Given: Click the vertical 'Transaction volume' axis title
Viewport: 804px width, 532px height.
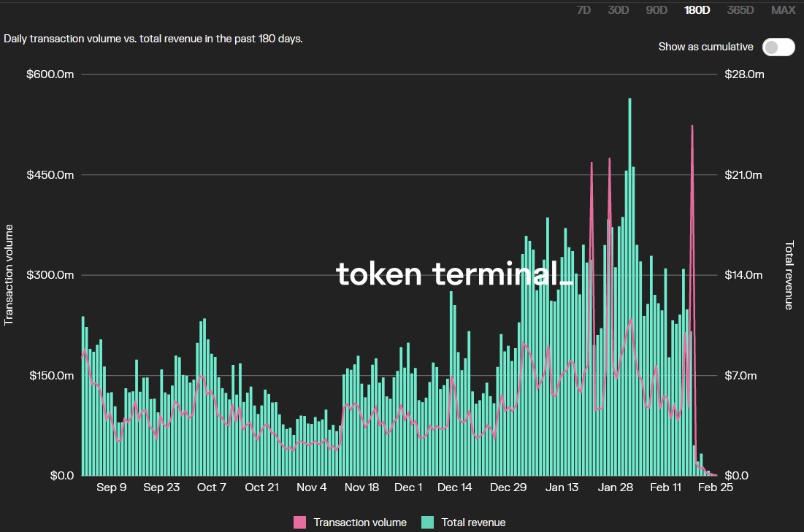Looking at the screenshot, I should (x=9, y=274).
